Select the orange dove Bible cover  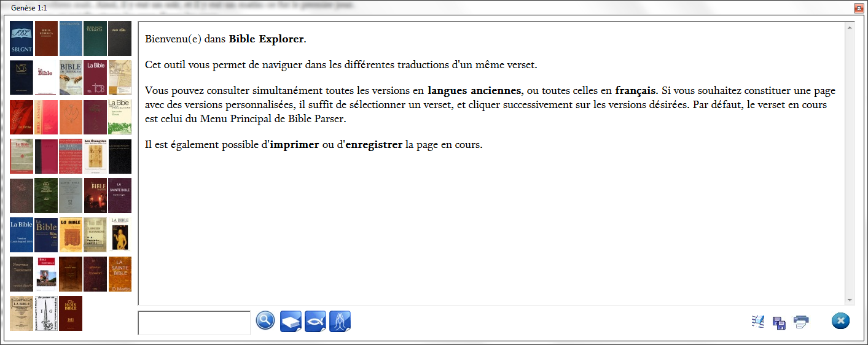point(71,117)
